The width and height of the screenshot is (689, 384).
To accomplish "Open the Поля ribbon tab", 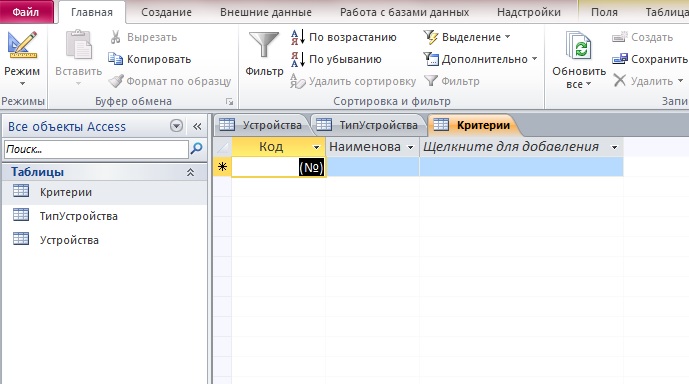I will (604, 12).
